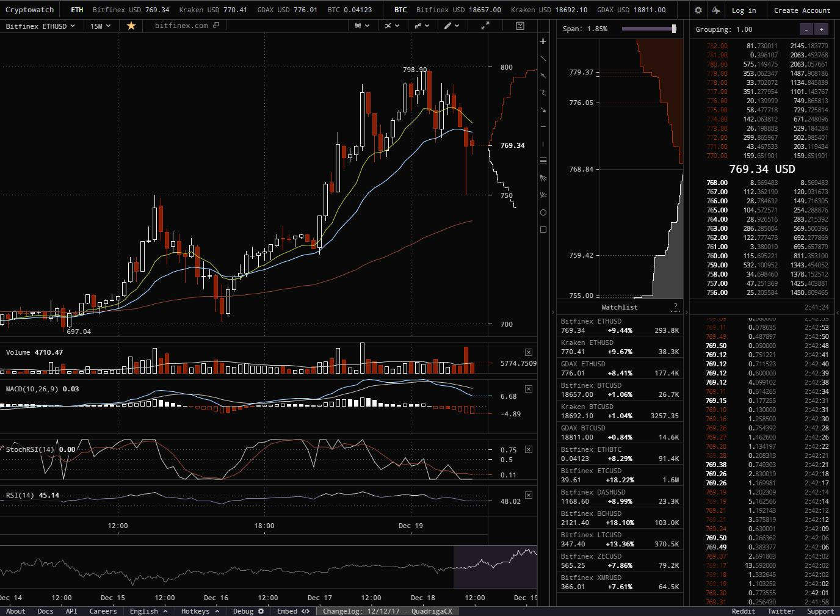
Task: Open Bitfinex LTCUSD in watchlist
Action: (620, 539)
